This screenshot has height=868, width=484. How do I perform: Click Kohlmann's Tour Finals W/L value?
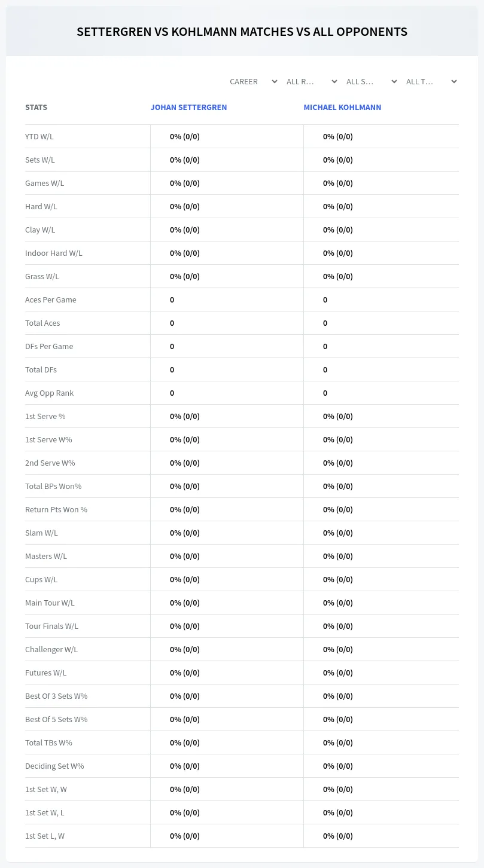pos(338,626)
